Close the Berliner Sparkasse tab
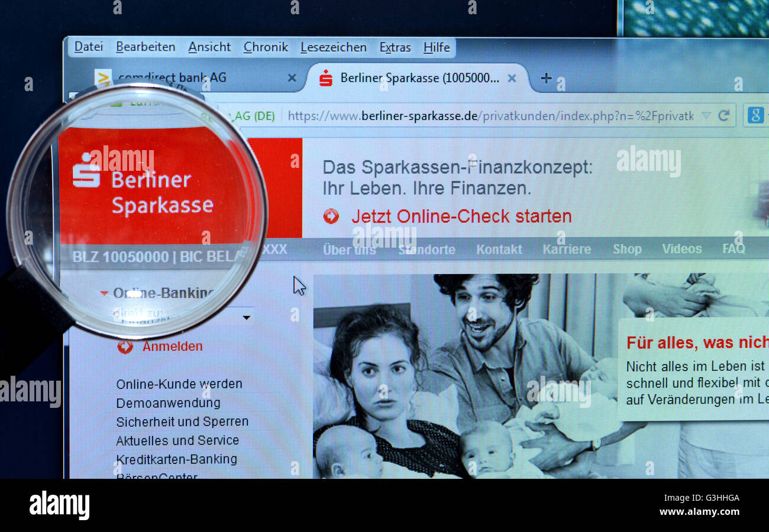 pos(512,78)
